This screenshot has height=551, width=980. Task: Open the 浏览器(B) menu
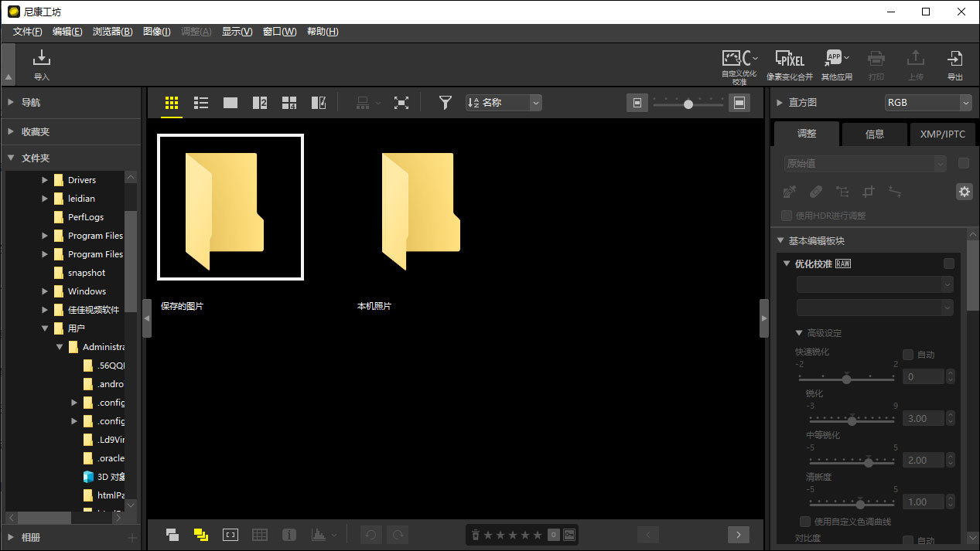point(112,32)
